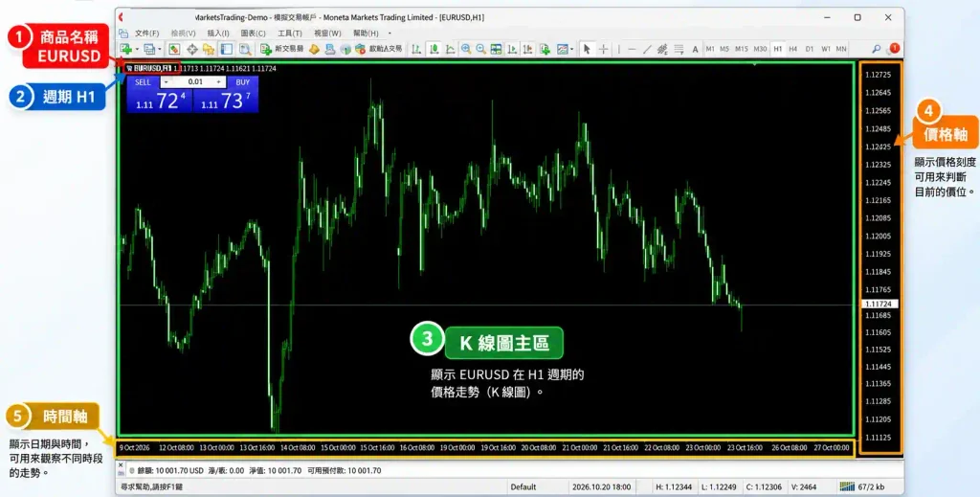Open the 視窗(W) menu

click(x=327, y=34)
